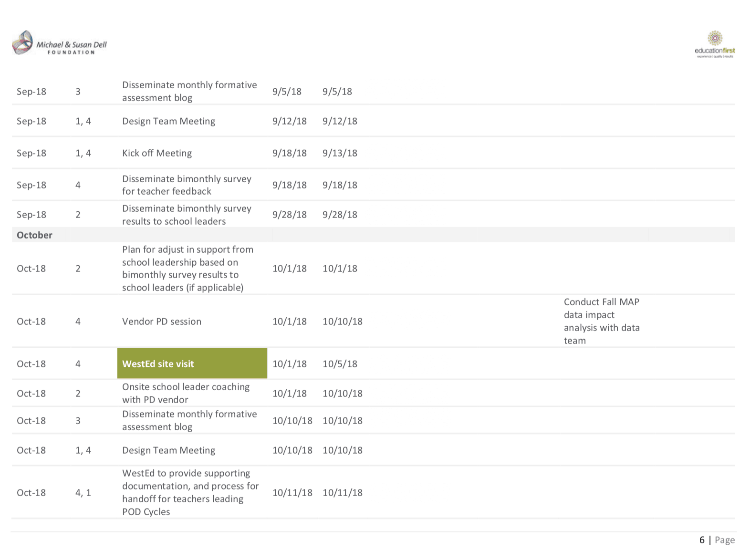This screenshot has height=560, width=750.
Task: Select 'Oct-18' in the 'Plan for adjust in support' row
Action: tap(31, 269)
